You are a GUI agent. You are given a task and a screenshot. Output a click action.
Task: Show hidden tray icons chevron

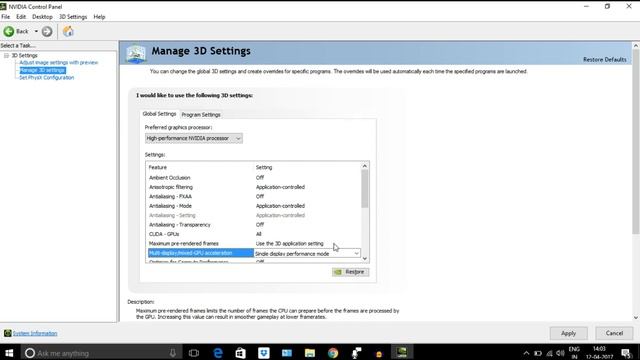tap(526, 353)
